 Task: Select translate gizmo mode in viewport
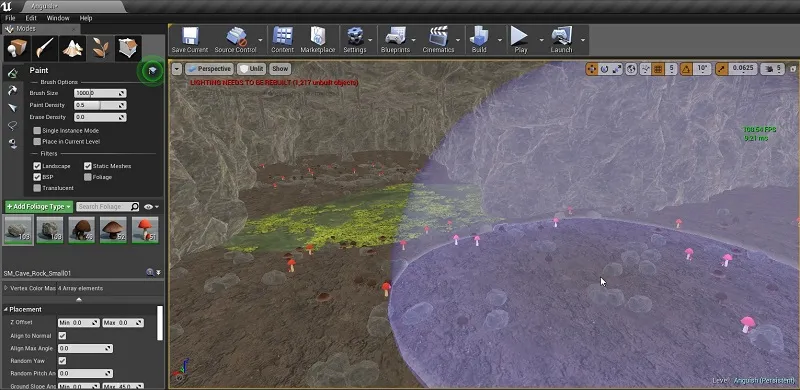click(592, 68)
